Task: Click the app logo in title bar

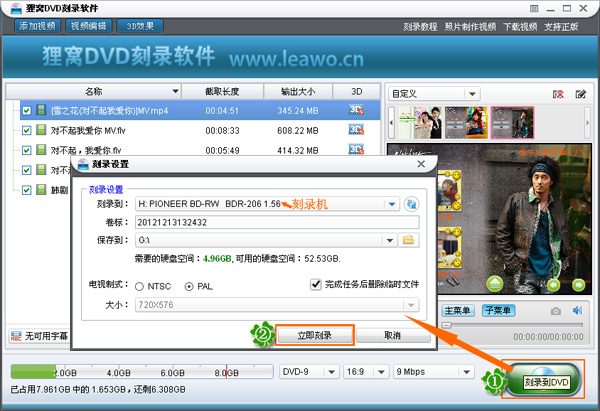Action: click(16, 8)
